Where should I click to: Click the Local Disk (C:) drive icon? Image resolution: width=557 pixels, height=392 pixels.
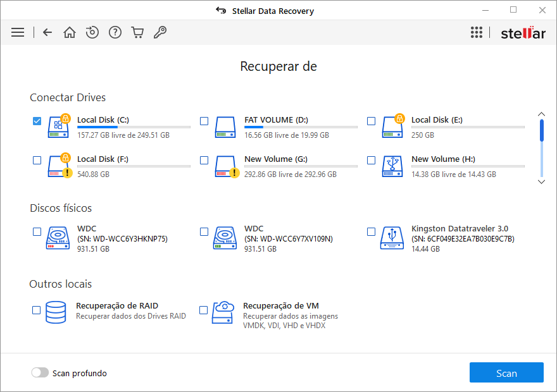click(59, 126)
